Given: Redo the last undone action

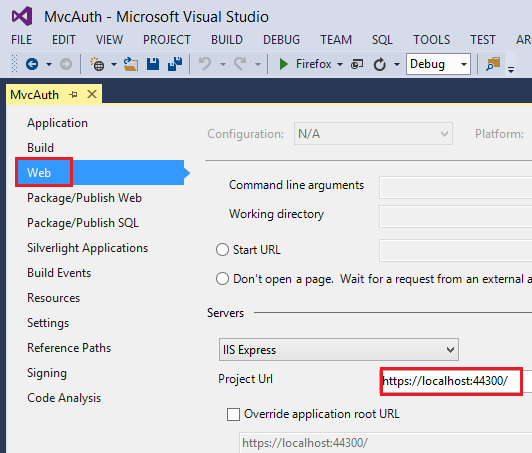Looking at the screenshot, I should point(240,64).
